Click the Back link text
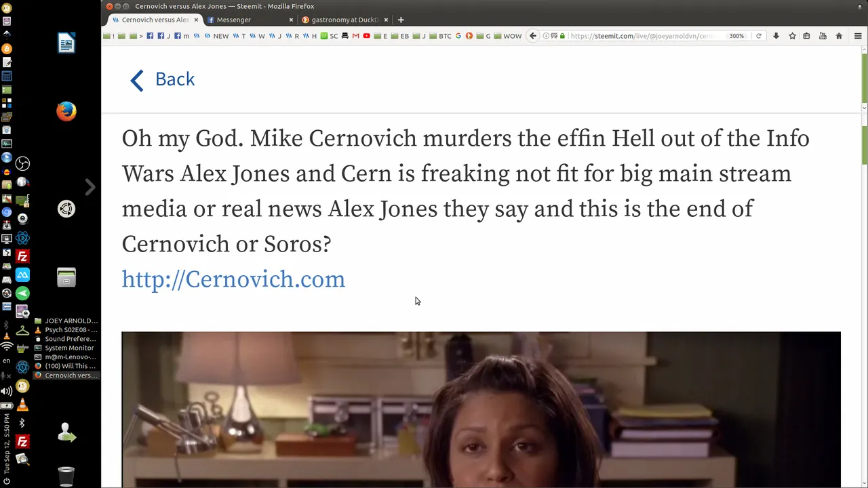 click(175, 79)
